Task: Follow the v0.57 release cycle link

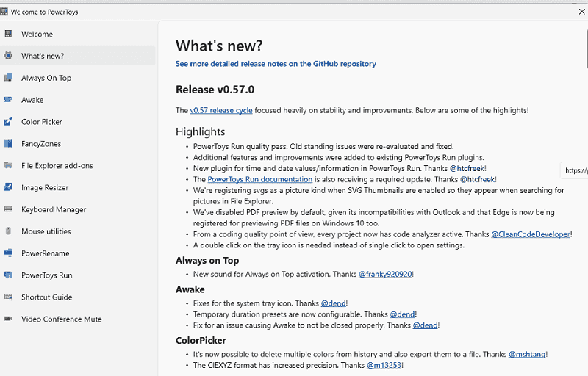Action: click(x=221, y=110)
